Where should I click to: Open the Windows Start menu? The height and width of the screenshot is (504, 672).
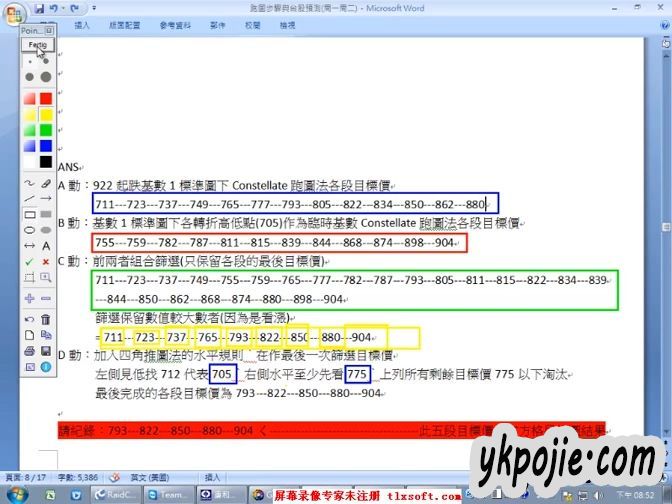coord(13,494)
